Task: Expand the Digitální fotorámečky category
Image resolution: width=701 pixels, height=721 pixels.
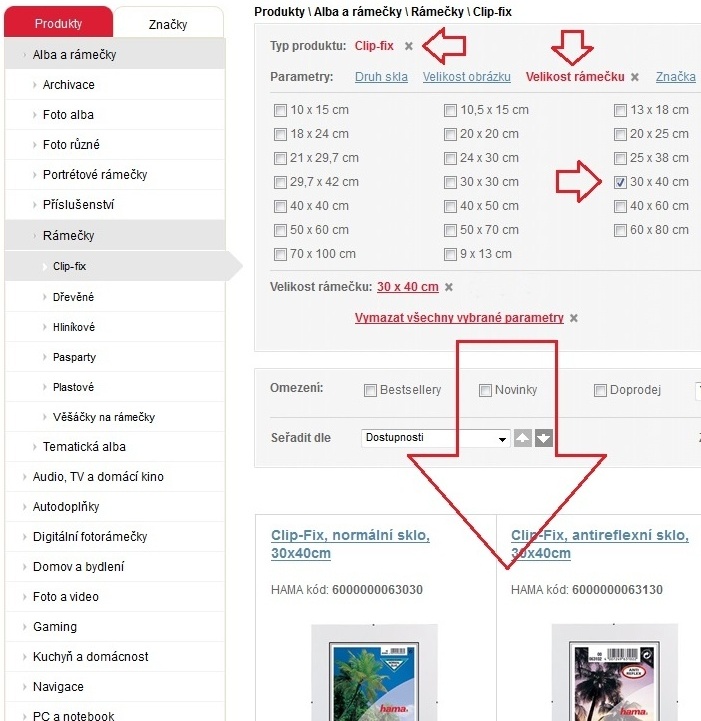Action: point(115,537)
